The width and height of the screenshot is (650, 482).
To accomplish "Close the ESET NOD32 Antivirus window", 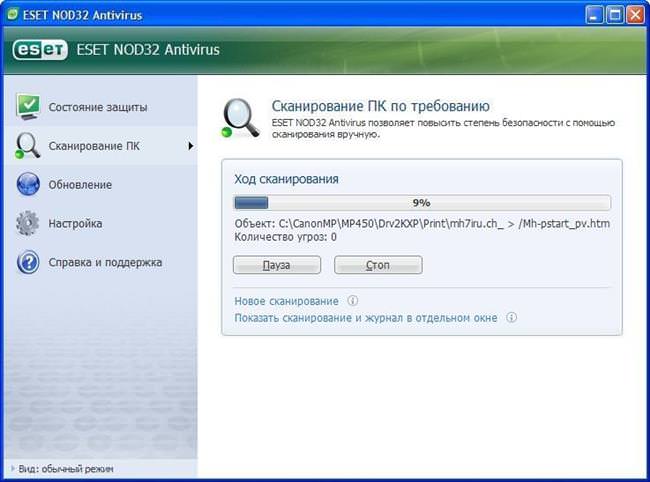I will [635, 15].
